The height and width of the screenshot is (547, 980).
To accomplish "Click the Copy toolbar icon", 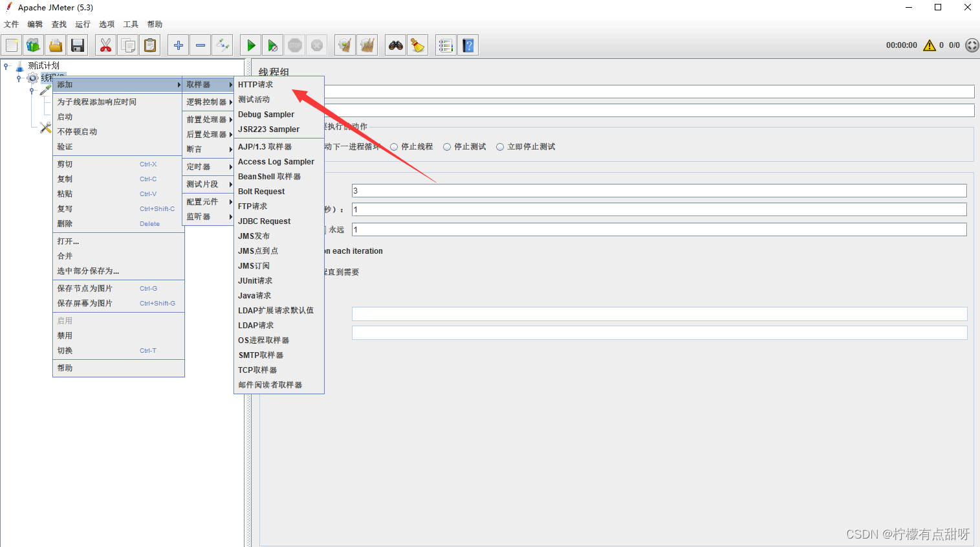I will pos(128,45).
